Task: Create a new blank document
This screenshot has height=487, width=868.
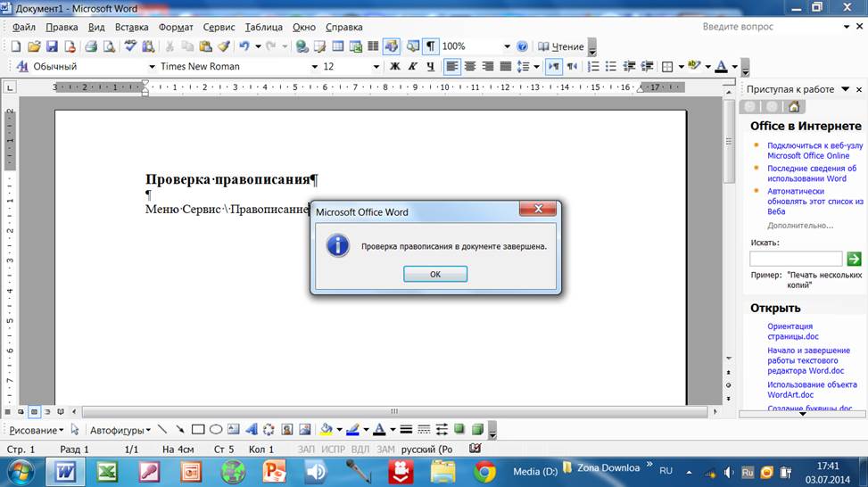Action: pyautogui.click(x=16, y=46)
